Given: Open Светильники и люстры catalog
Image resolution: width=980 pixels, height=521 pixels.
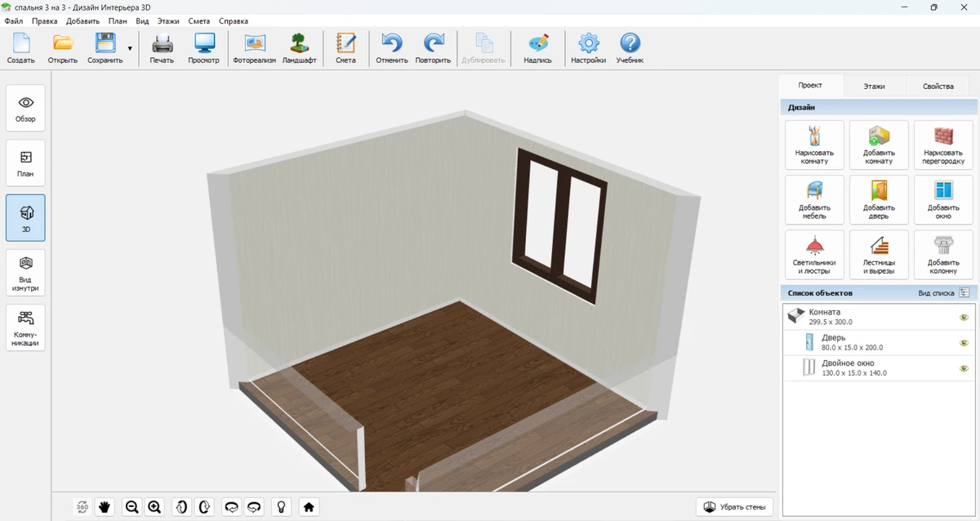Looking at the screenshot, I should [x=814, y=254].
